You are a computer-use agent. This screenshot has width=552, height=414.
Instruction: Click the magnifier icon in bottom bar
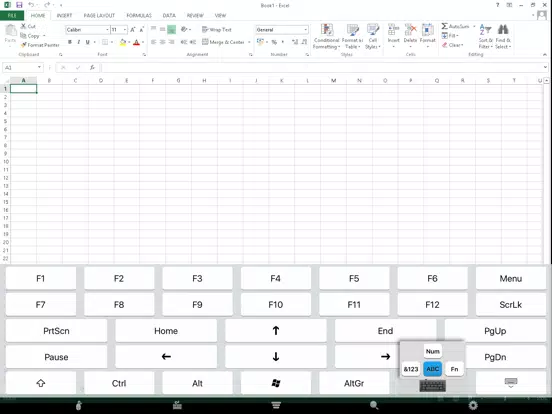tap(374, 405)
